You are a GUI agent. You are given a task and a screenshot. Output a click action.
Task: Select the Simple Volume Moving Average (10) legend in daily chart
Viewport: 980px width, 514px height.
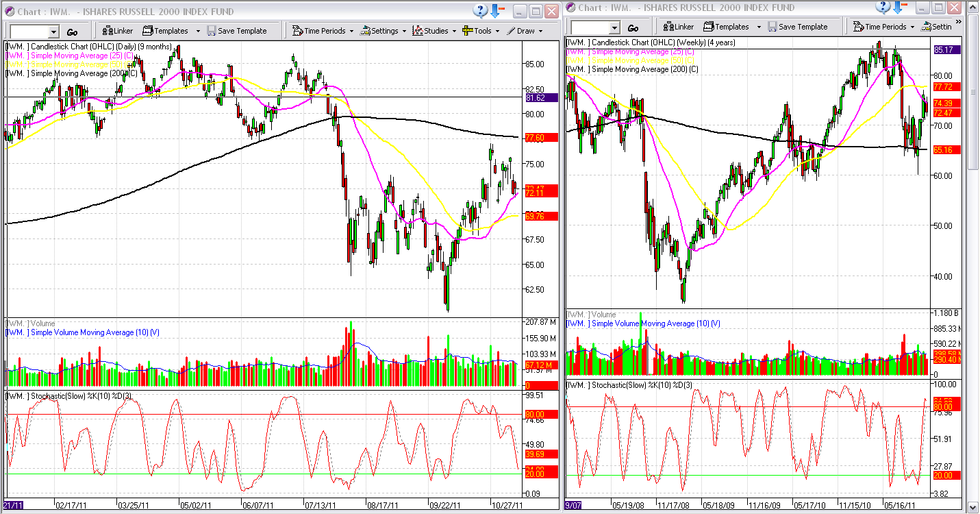(x=83, y=332)
